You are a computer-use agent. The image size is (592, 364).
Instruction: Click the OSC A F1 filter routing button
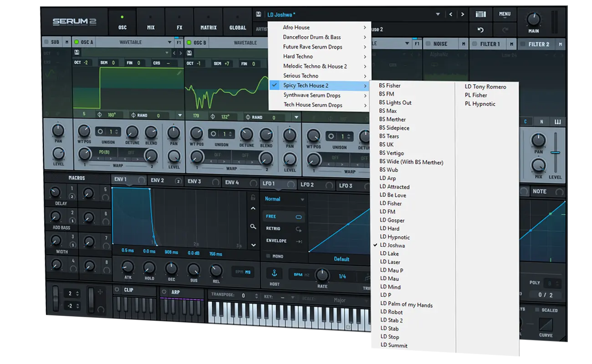click(179, 42)
